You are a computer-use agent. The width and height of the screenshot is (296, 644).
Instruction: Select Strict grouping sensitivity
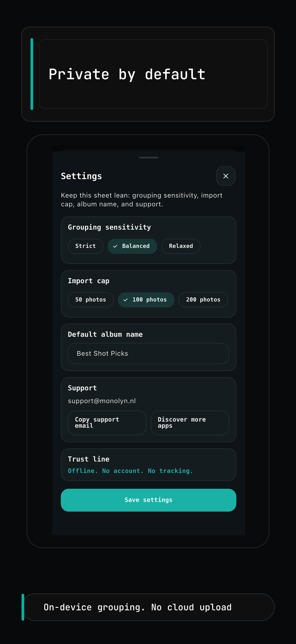[85, 246]
